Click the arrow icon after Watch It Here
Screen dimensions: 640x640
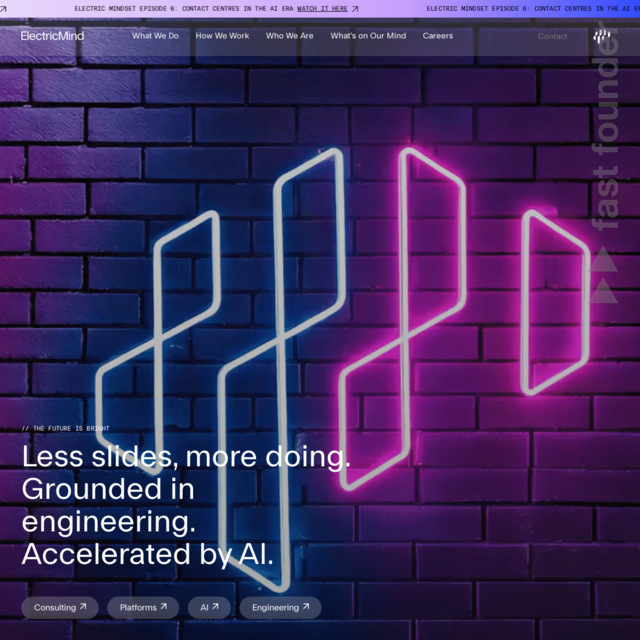(x=355, y=8)
